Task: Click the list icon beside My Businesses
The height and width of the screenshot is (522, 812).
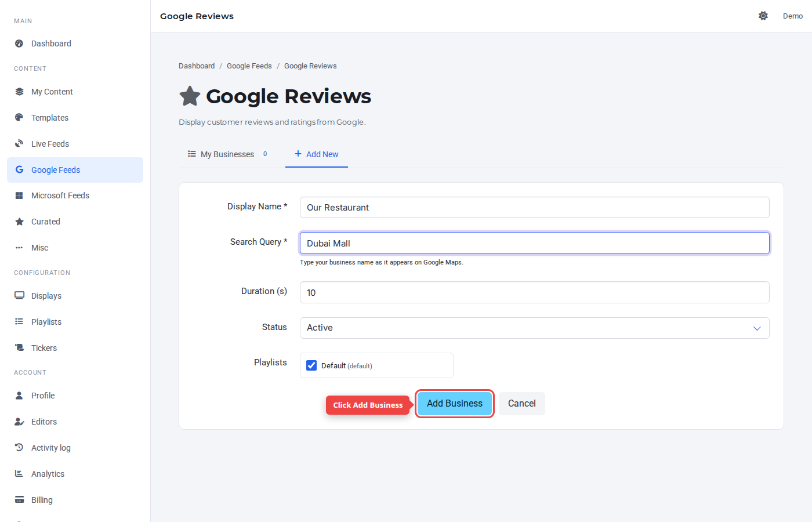Action: point(192,154)
